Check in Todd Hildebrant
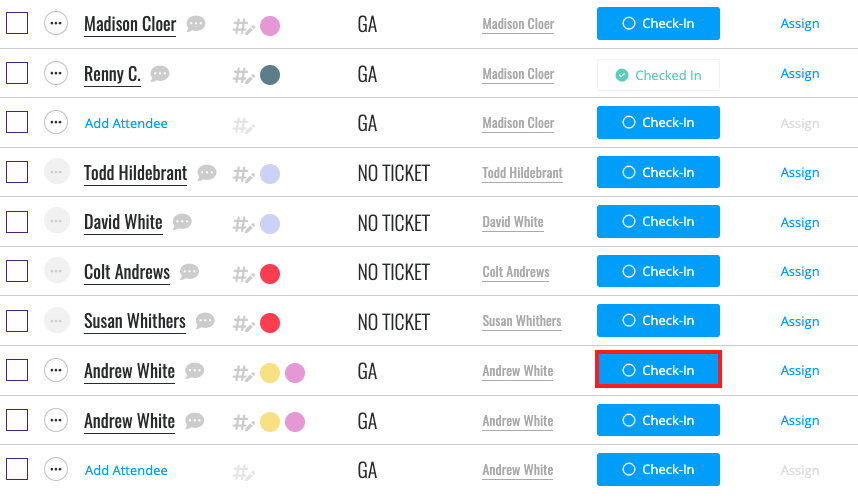The image size is (858, 502). click(658, 172)
